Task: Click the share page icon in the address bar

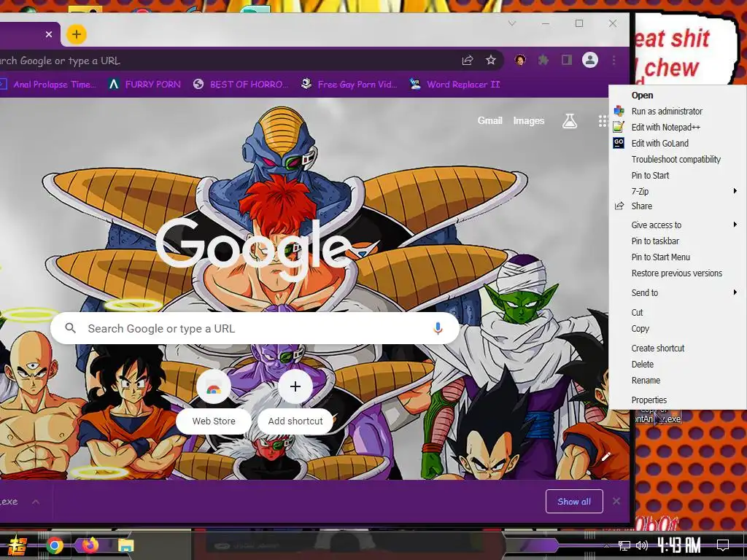Action: click(x=468, y=60)
